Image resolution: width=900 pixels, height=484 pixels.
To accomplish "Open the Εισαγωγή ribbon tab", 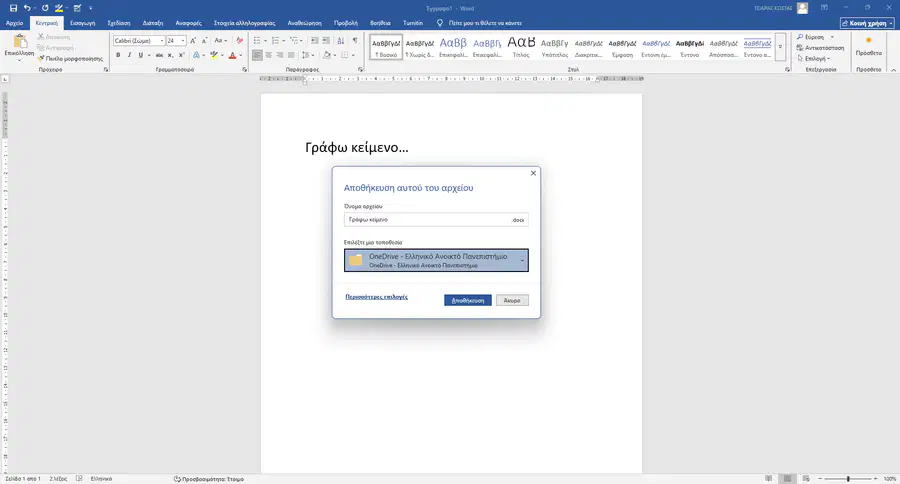I will point(83,23).
